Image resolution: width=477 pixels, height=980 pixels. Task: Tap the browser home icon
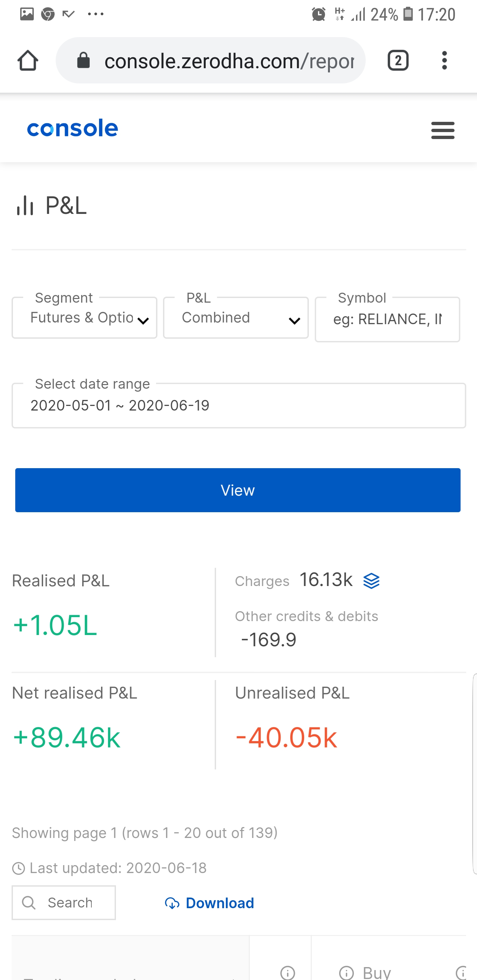pyautogui.click(x=27, y=61)
